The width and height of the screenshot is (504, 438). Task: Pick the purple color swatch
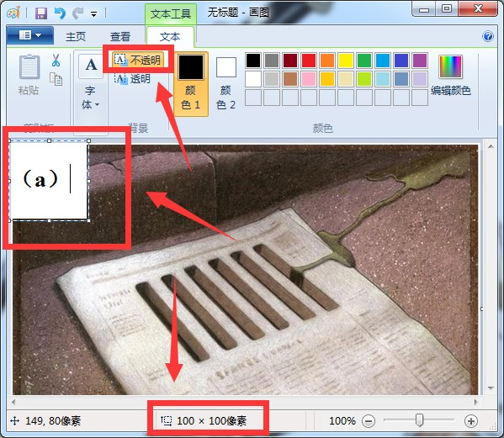[x=420, y=61]
